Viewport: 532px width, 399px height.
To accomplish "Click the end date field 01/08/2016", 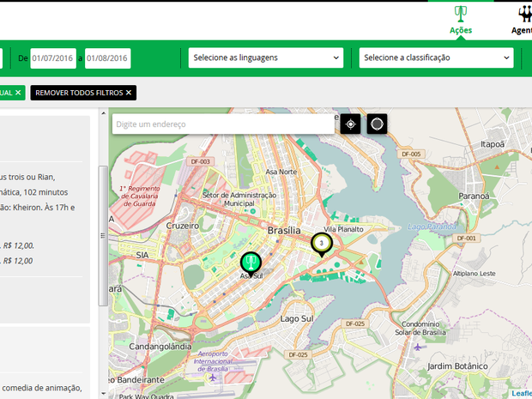I will 107,57.
